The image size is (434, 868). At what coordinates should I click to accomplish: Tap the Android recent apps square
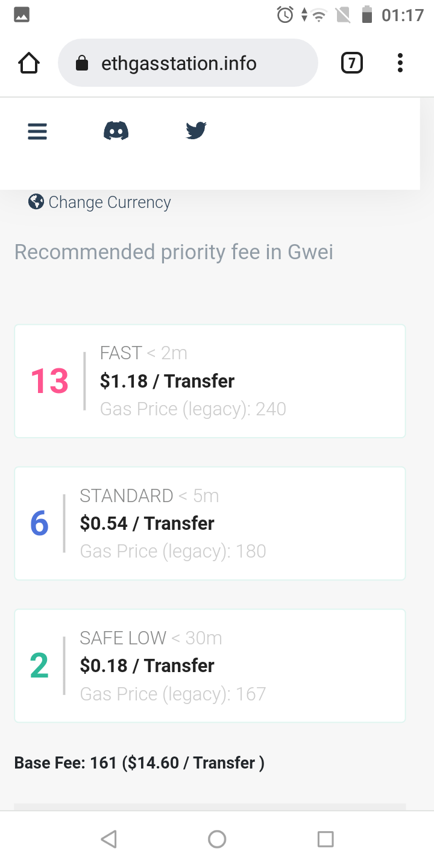[325, 839]
